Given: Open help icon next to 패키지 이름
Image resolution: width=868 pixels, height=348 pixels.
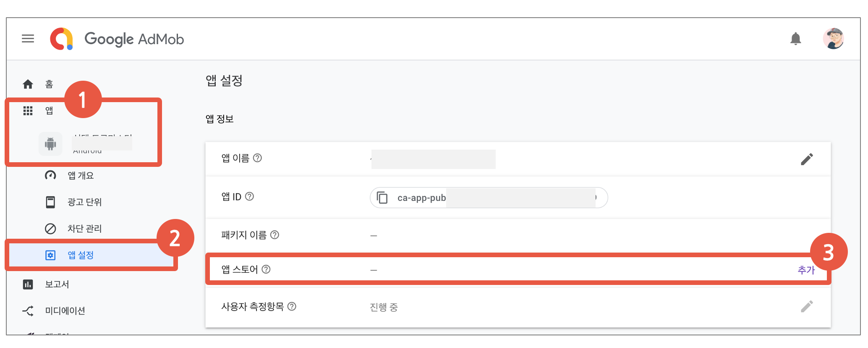Looking at the screenshot, I should pos(275,235).
